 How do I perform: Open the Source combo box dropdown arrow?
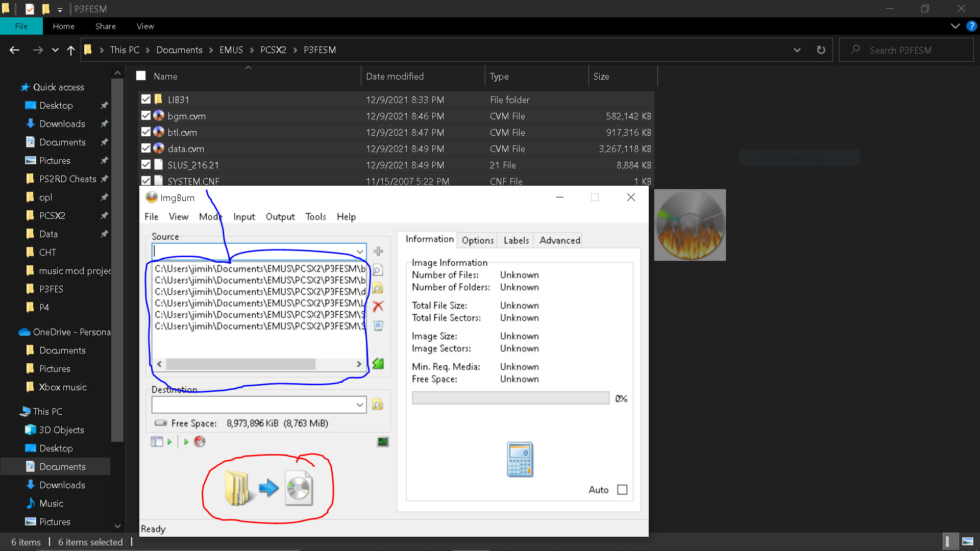point(360,252)
